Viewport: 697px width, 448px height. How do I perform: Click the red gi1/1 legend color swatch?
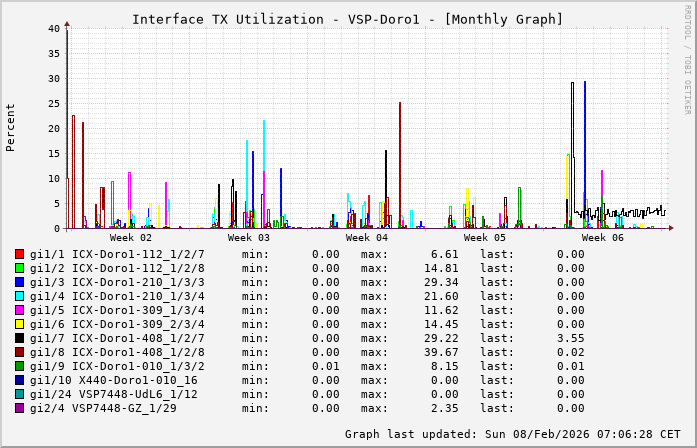tap(19, 254)
